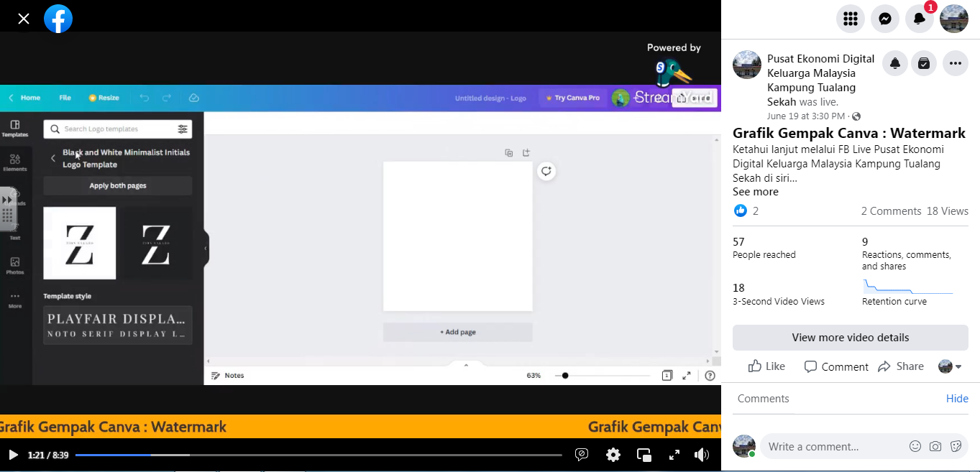Expand description with See more

(756, 192)
